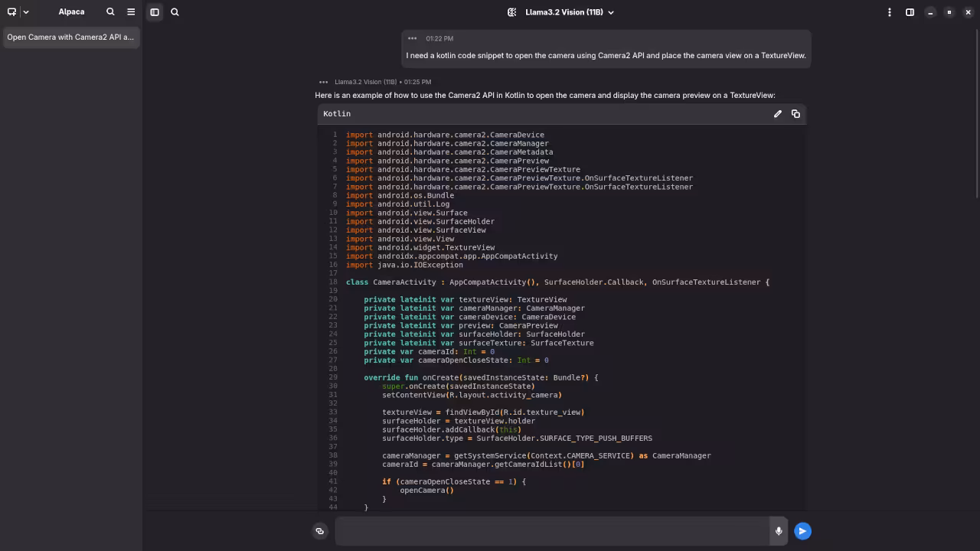Screen dimensions: 980x551
Task: Toggle the right side panel icon
Action: 910,12
